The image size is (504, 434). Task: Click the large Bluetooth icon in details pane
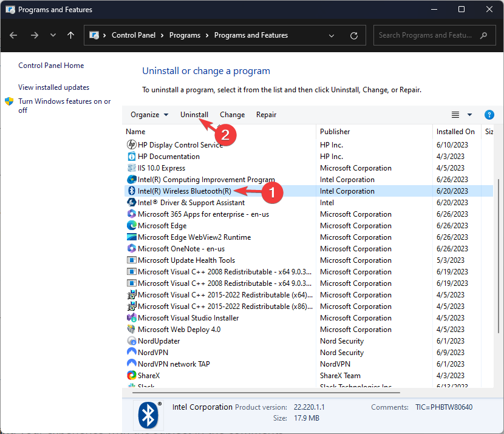pyautogui.click(x=149, y=415)
